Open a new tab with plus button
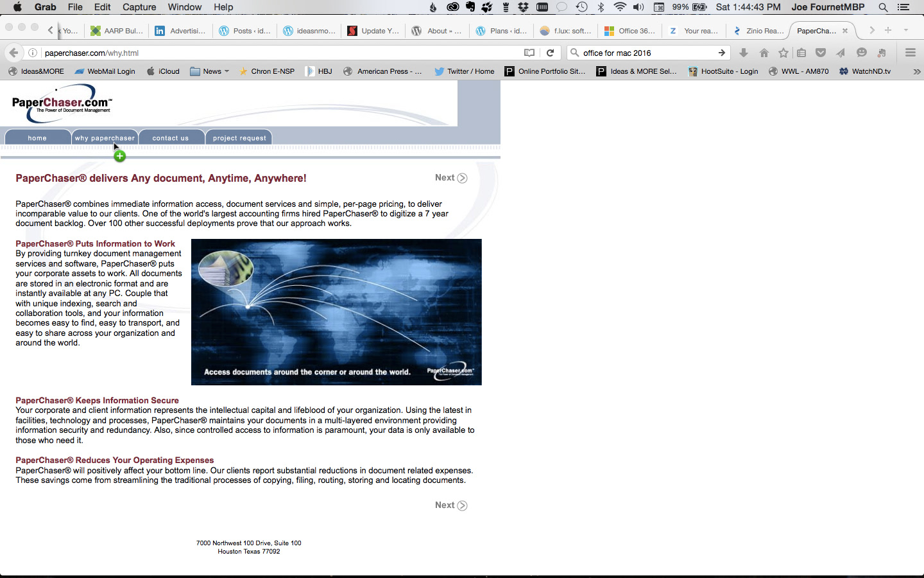The image size is (924, 578). coord(888,30)
